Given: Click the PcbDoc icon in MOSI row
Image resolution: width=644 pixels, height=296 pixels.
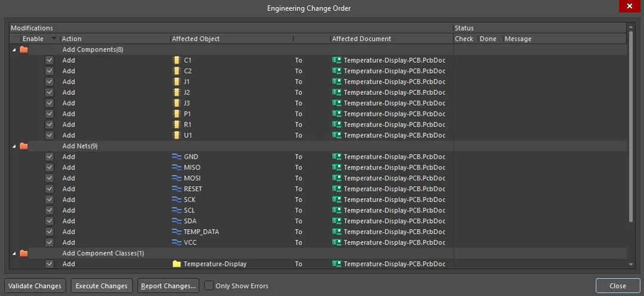Looking at the screenshot, I should tap(337, 178).
